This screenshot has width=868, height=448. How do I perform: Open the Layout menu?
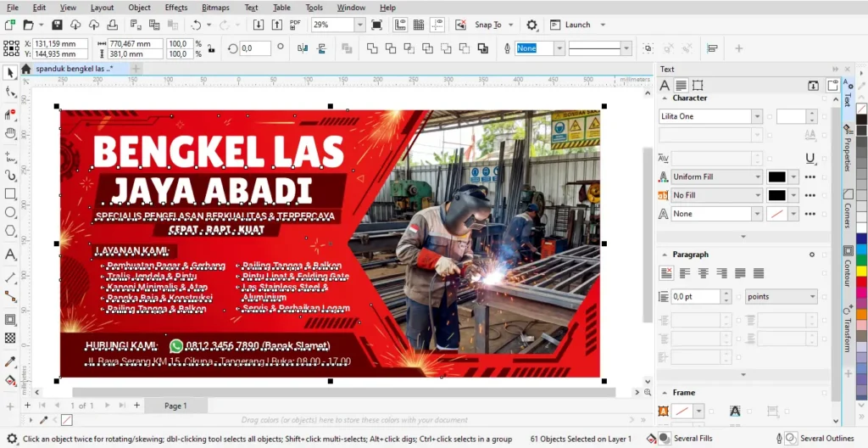[x=102, y=8]
